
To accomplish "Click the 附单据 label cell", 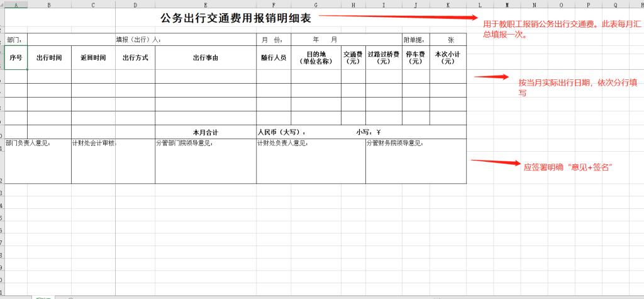I will coord(416,40).
